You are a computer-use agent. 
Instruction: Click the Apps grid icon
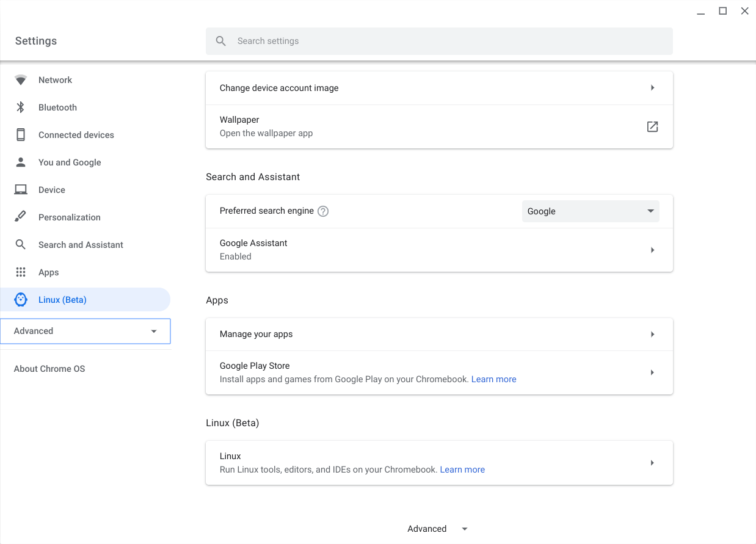pyautogui.click(x=21, y=272)
